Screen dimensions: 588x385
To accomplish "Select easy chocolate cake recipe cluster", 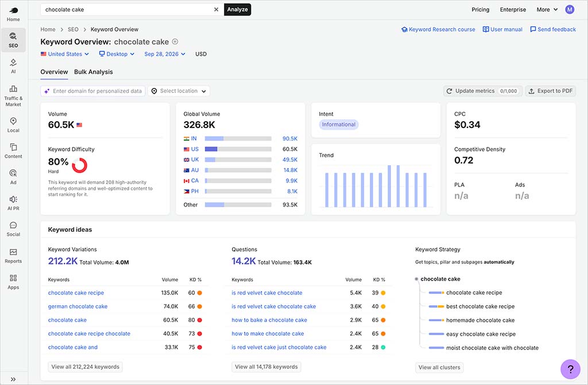I will coord(481,334).
